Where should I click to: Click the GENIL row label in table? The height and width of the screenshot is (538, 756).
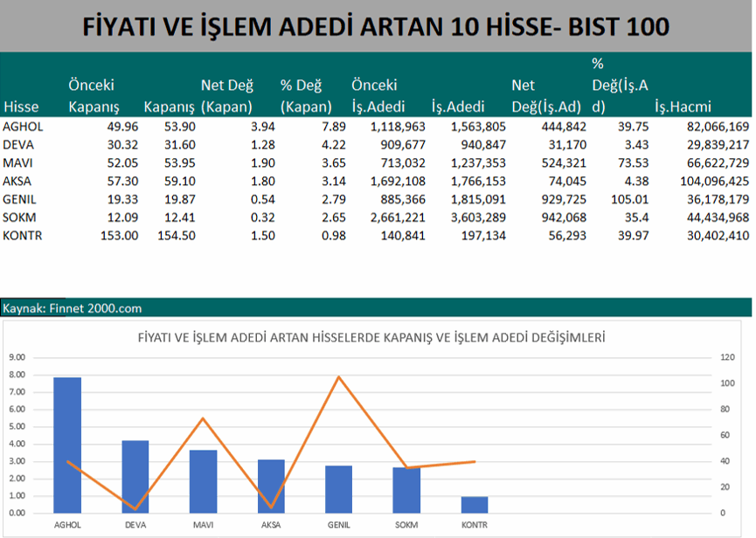pos(19,199)
